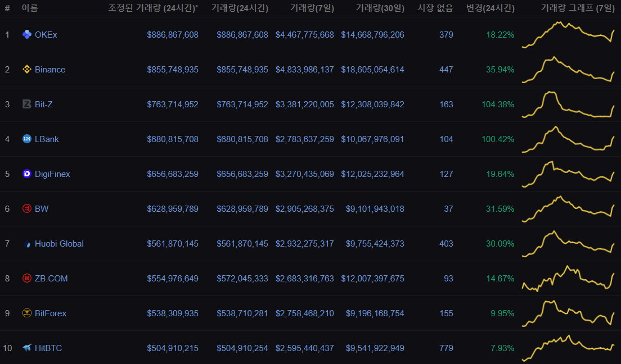Open the OKEx exchange link

pos(46,35)
